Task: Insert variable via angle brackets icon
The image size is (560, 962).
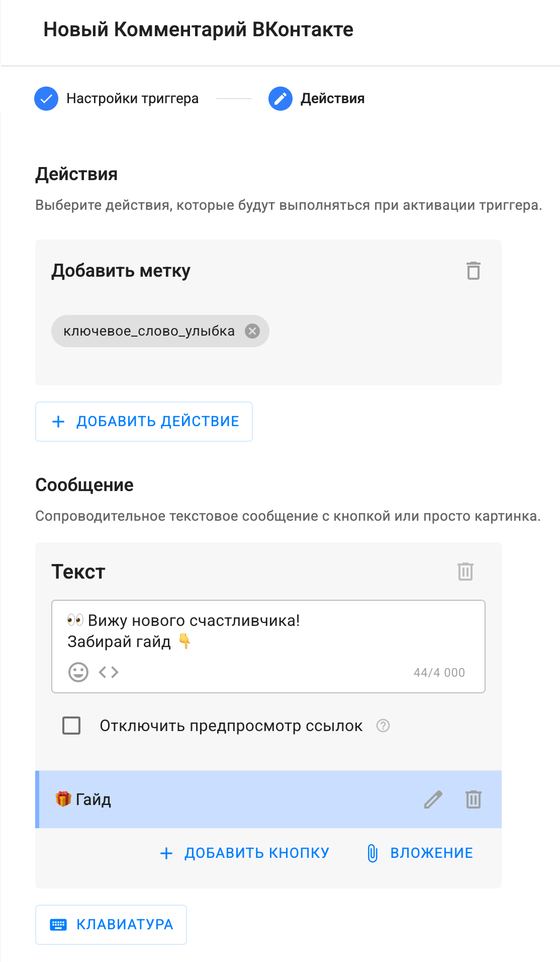Action: tap(109, 672)
